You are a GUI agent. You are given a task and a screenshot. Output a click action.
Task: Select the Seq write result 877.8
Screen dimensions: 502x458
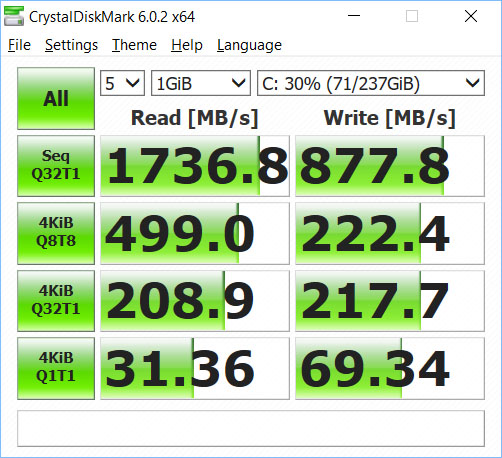[390, 166]
